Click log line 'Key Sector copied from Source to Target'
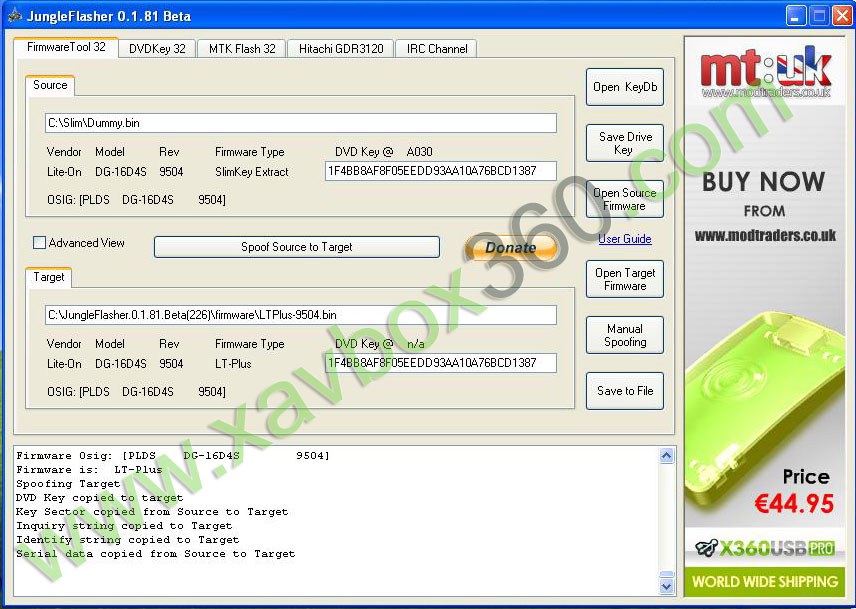Image resolution: width=856 pixels, height=609 pixels. 152,512
